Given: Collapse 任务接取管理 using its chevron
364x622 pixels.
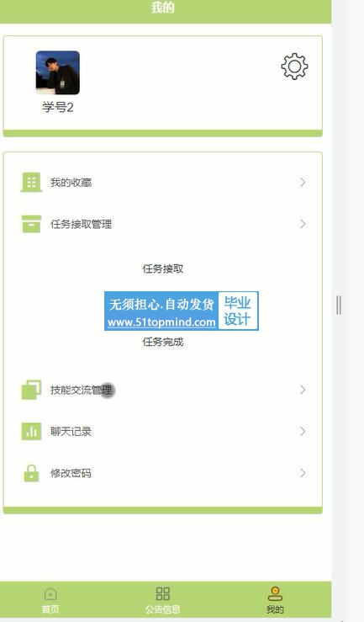Looking at the screenshot, I should [x=303, y=224].
